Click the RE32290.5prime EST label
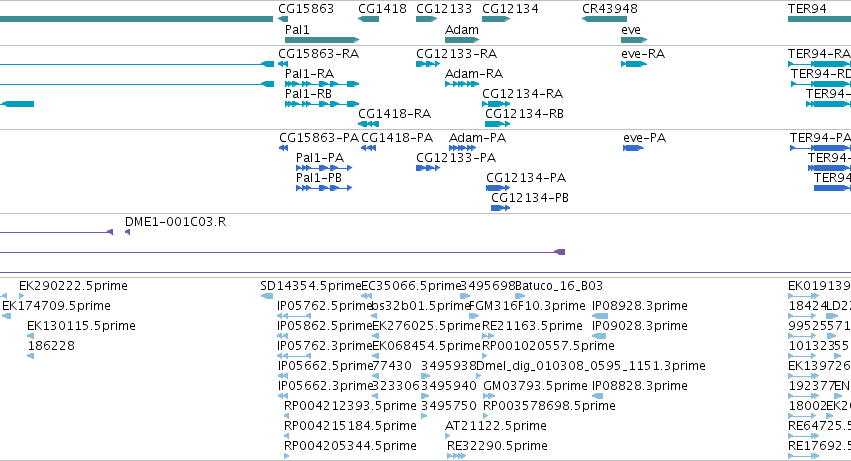 (x=497, y=446)
